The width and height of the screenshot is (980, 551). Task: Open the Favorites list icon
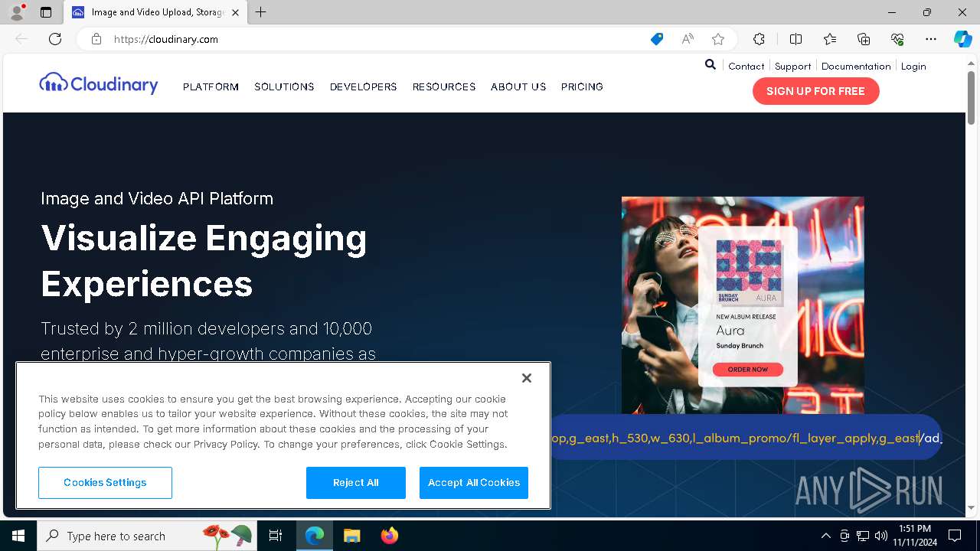(x=830, y=39)
